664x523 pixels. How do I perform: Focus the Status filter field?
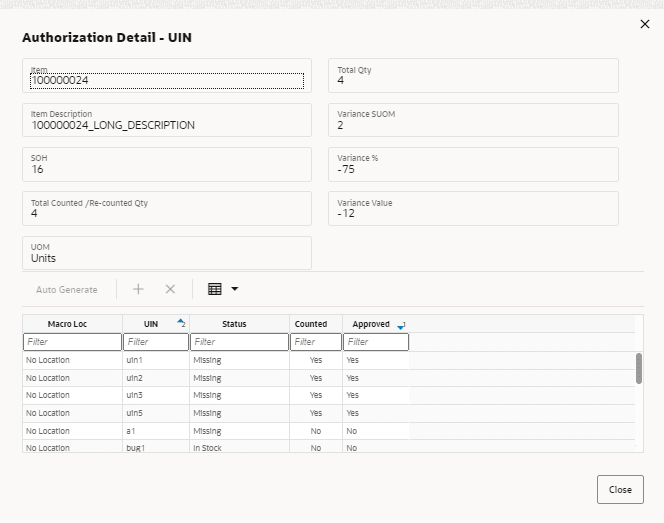tap(239, 342)
